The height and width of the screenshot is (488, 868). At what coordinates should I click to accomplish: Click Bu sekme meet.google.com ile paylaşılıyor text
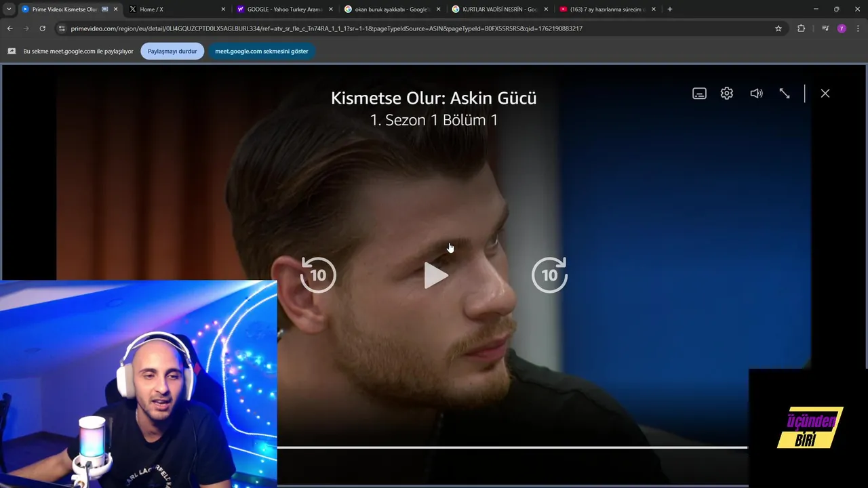point(78,51)
